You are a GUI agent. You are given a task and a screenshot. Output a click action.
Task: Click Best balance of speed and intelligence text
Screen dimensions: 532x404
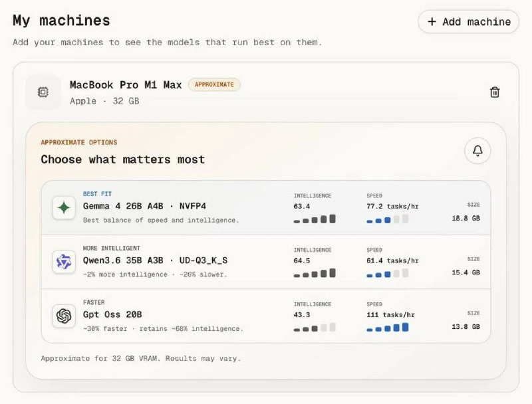[161, 221]
